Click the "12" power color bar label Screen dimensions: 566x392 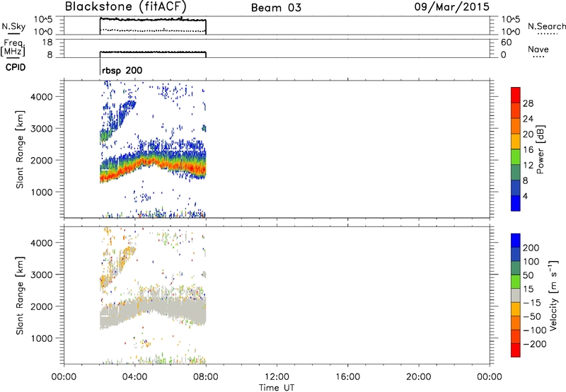point(528,166)
